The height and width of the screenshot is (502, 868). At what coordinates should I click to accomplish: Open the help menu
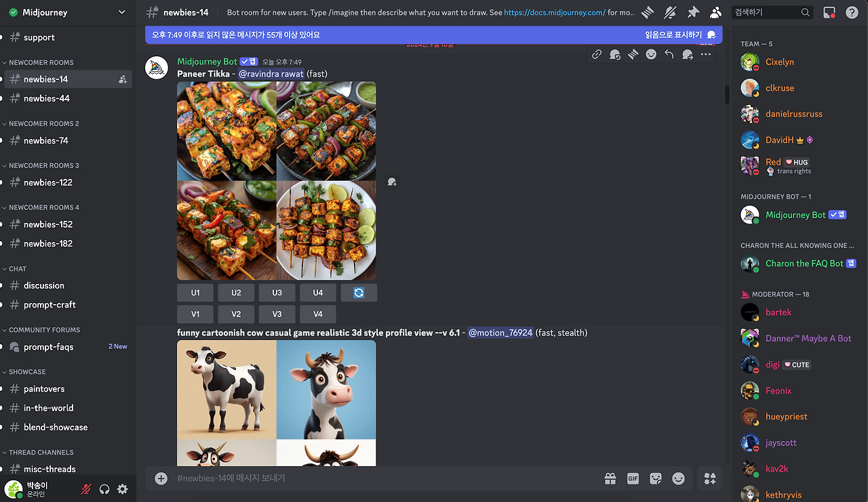(852, 12)
